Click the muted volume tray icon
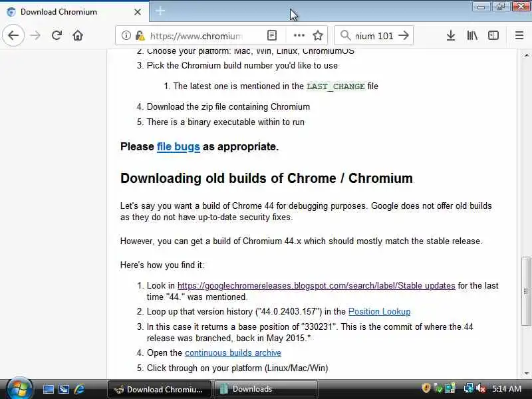Viewport: 532px width, 399px height. [x=481, y=388]
